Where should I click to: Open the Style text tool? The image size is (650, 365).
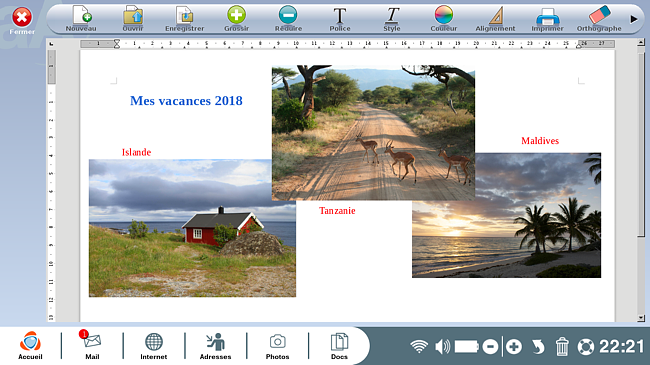pos(392,19)
